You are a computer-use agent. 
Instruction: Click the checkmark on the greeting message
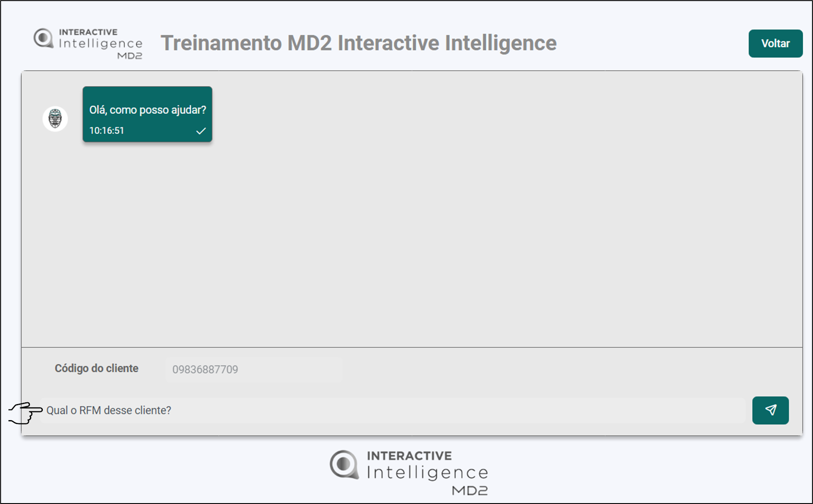coord(201,131)
